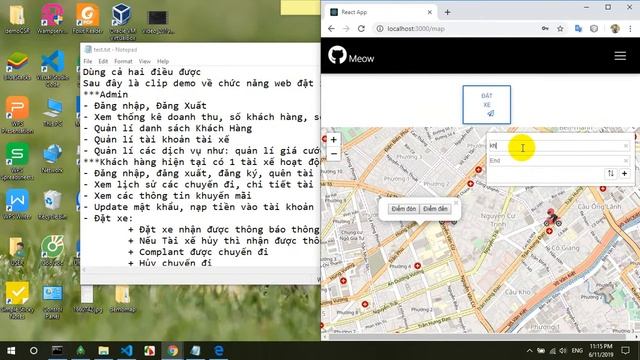
Task: Open WPS Spreadsheets desktop icon
Action: click(x=17, y=162)
